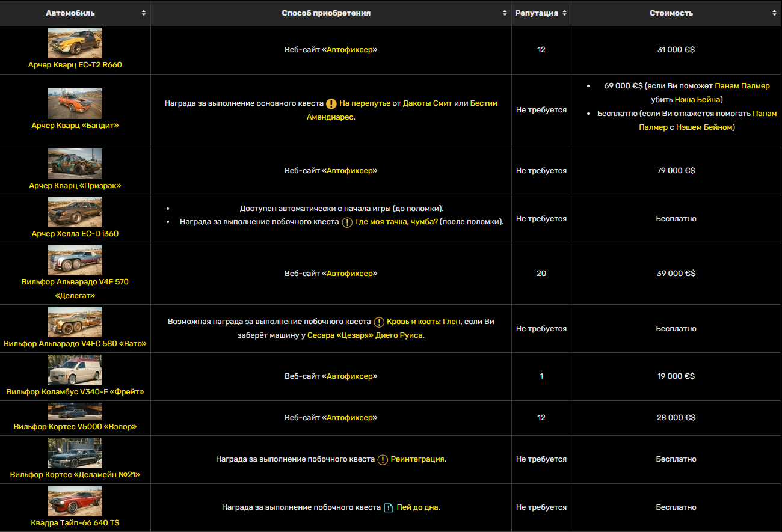
Task: Select price 31 000 €$ cell
Action: (676, 50)
